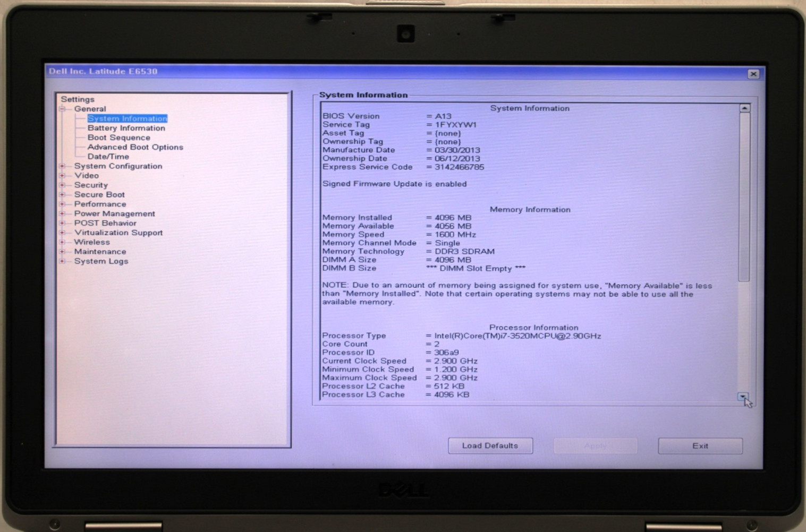Open Boot Sequence settings
Screen dimensions: 806x532
pos(119,138)
